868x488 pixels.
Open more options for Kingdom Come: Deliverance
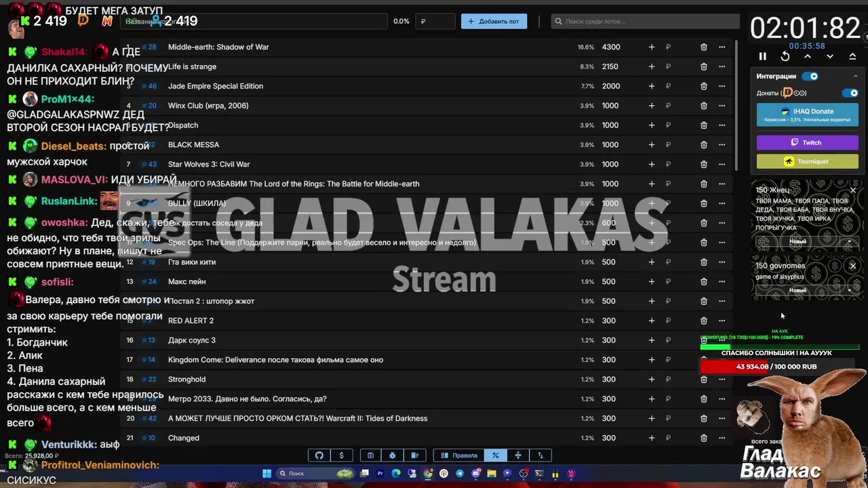722,360
